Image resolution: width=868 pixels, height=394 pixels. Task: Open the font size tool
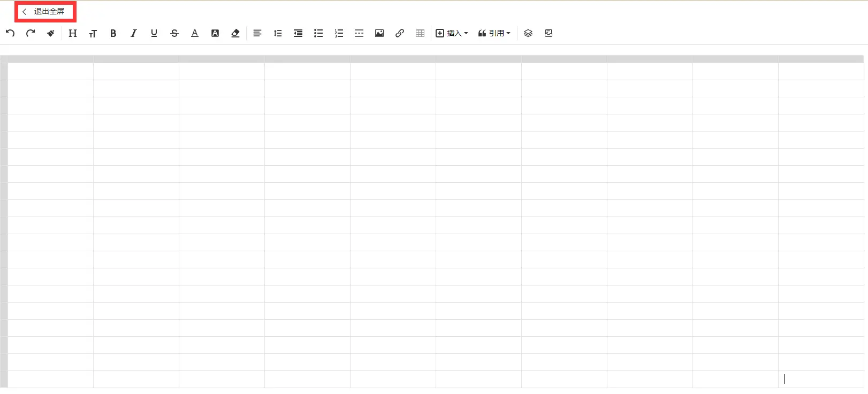click(x=93, y=33)
